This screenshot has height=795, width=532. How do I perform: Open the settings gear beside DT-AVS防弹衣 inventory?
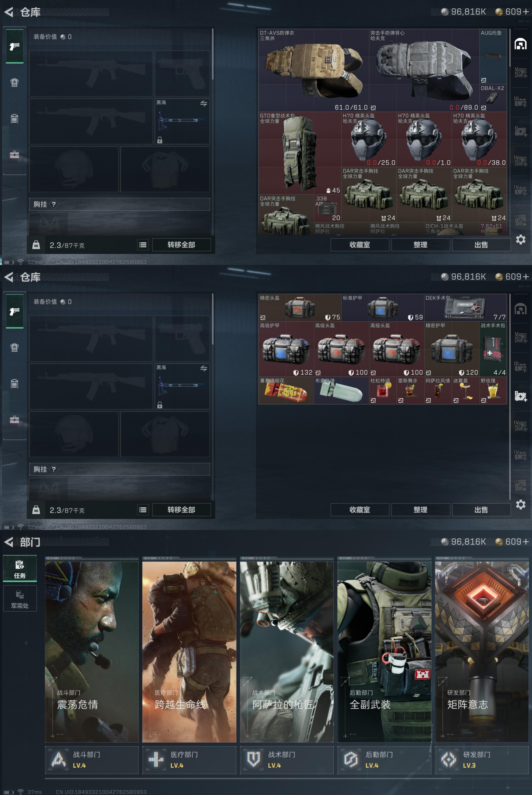point(520,239)
